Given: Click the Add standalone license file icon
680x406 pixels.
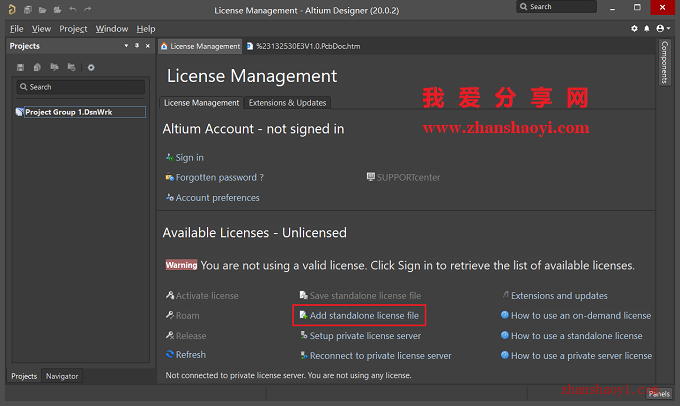Looking at the screenshot, I should point(304,315).
